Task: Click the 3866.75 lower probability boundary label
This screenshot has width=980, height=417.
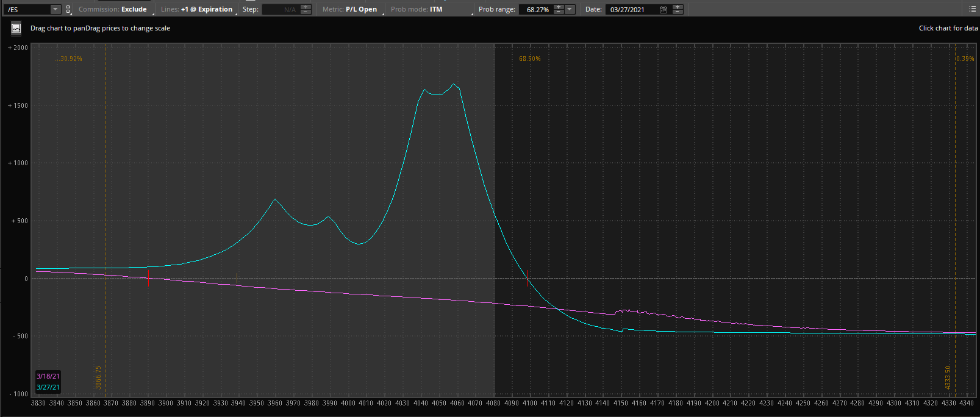Action: [x=98, y=377]
